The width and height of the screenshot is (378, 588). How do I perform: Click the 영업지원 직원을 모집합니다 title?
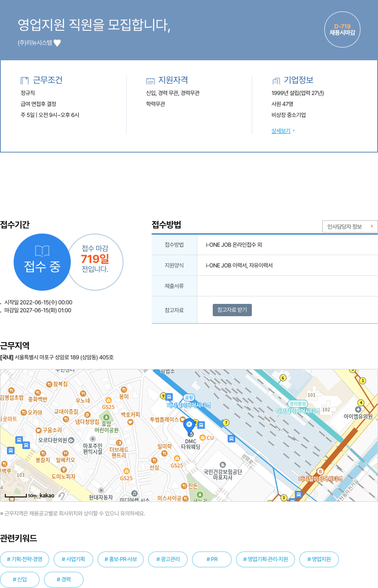pyautogui.click(x=94, y=25)
